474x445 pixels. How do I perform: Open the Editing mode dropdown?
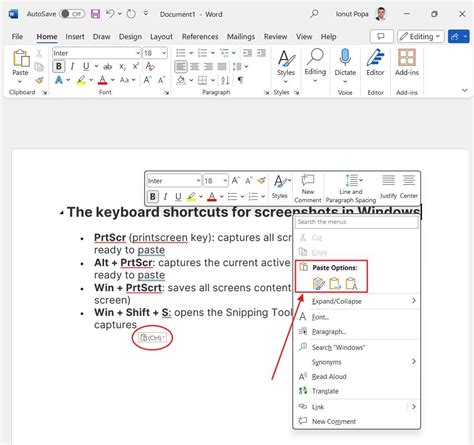(421, 36)
